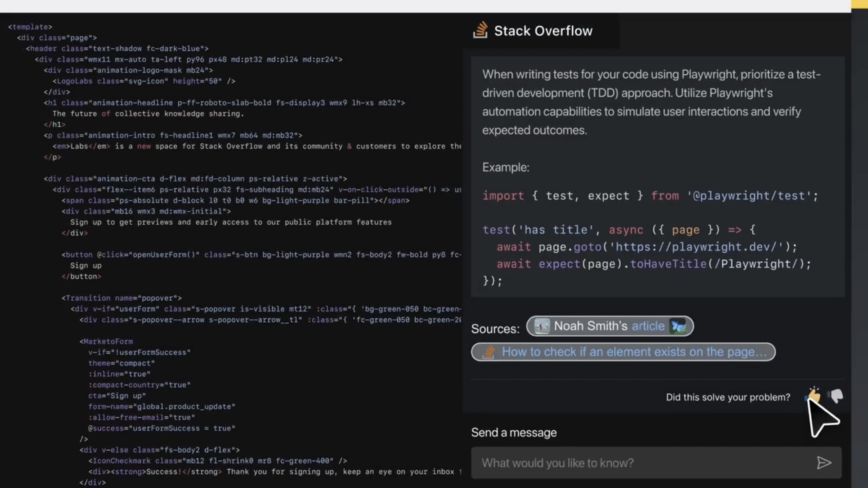Click the send message arrow icon
The image size is (868, 488).
click(x=824, y=463)
